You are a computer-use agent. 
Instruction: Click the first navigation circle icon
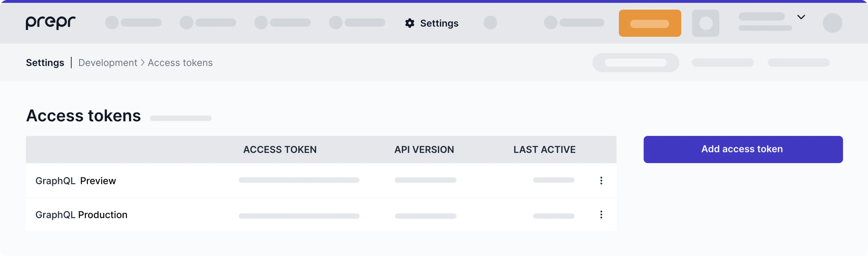pyautogui.click(x=112, y=23)
